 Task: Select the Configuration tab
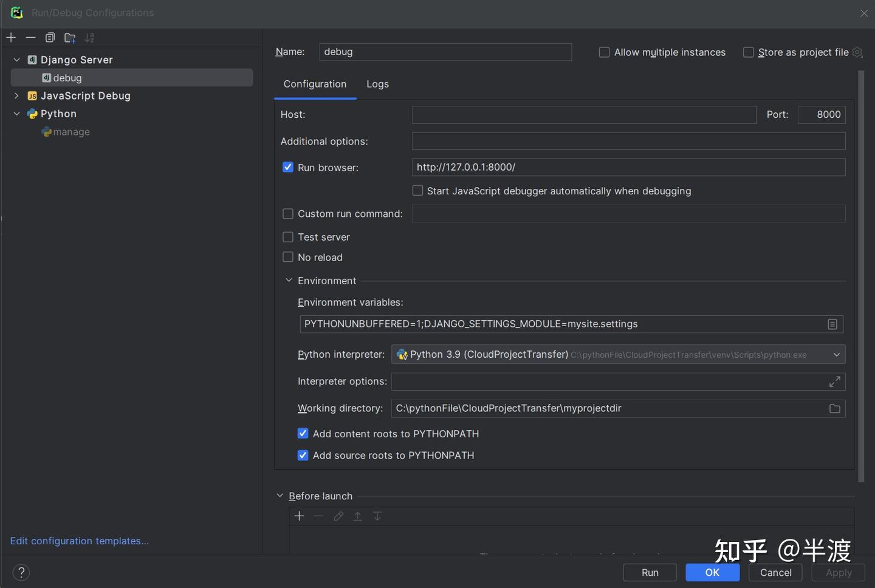315,84
